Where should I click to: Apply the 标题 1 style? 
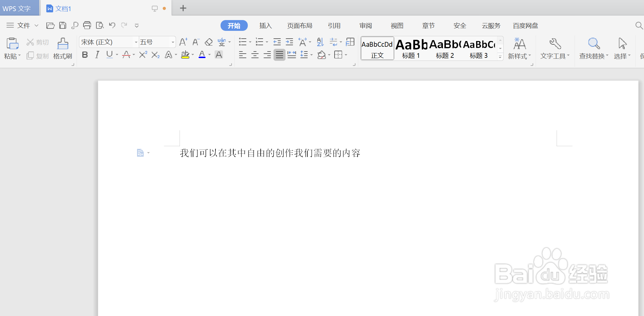point(411,49)
